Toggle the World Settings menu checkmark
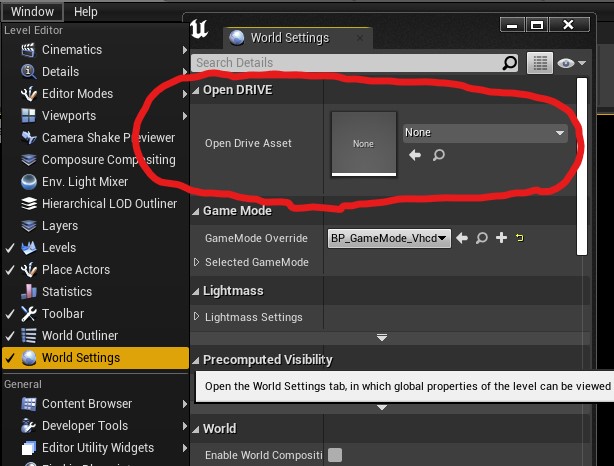 (10, 358)
